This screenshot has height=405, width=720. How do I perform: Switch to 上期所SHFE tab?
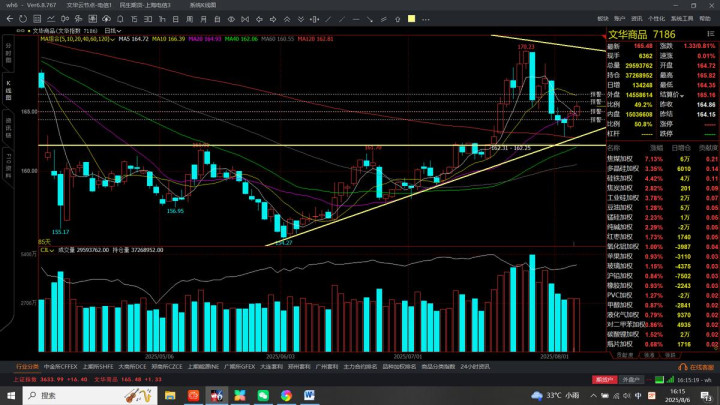pos(98,366)
